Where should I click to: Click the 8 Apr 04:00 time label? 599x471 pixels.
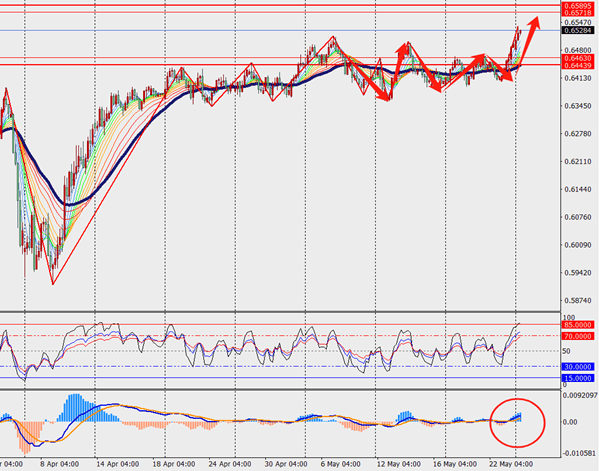(x=59, y=464)
